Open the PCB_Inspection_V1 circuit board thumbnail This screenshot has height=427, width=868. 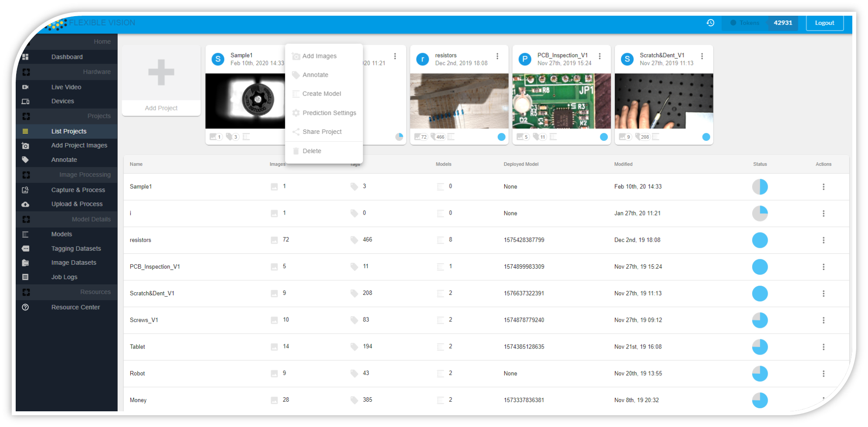[561, 101]
